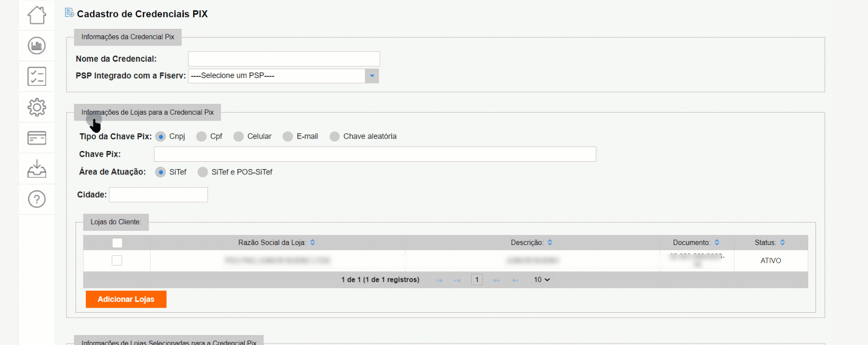This screenshot has width=868, height=345.
Task: Go to previous page of stores table
Action: click(457, 280)
